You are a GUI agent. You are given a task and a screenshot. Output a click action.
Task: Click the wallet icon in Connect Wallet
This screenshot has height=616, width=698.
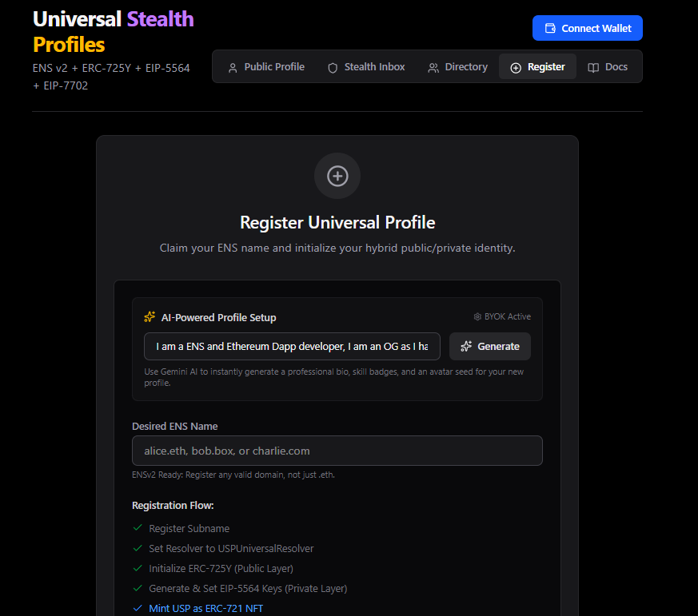click(550, 29)
